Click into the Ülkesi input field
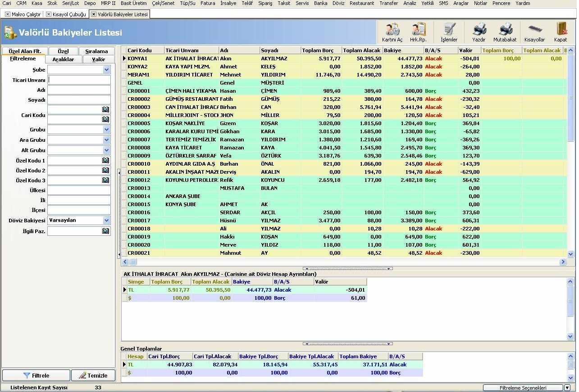The height and width of the screenshot is (392, 579). [x=79, y=190]
